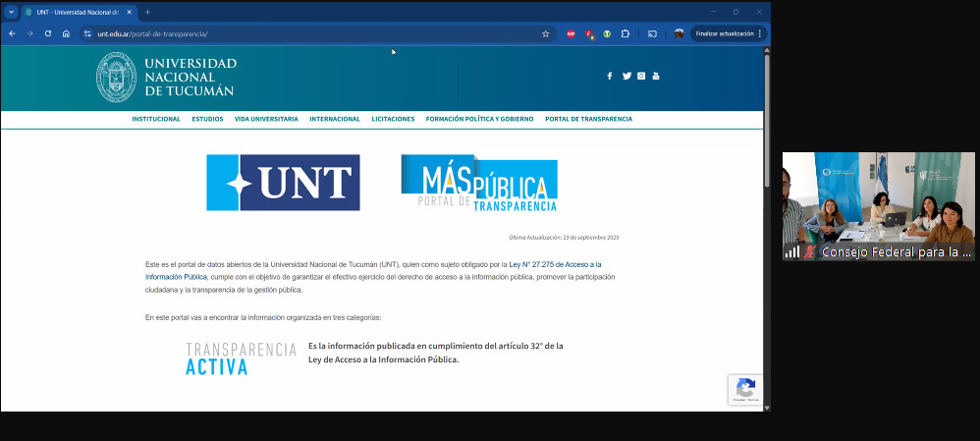
Task: Open the Licitaciones menu item
Action: [x=393, y=119]
